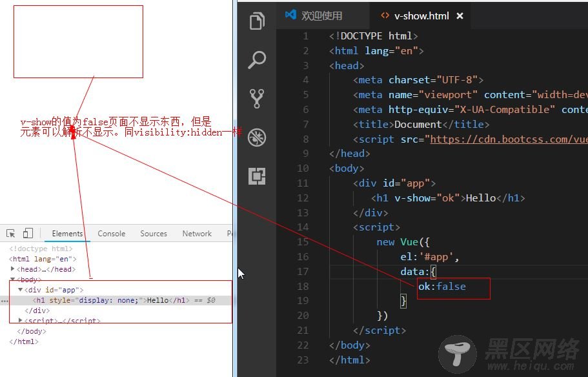Open Source Control branch icon in sidebar
Image resolution: width=588 pixels, height=377 pixels.
(257, 99)
